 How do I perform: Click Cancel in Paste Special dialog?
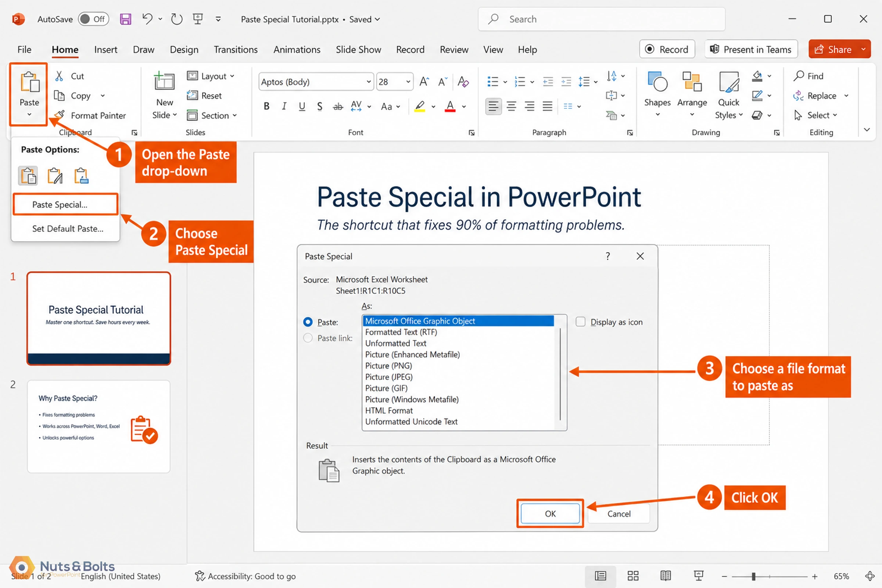(x=619, y=514)
